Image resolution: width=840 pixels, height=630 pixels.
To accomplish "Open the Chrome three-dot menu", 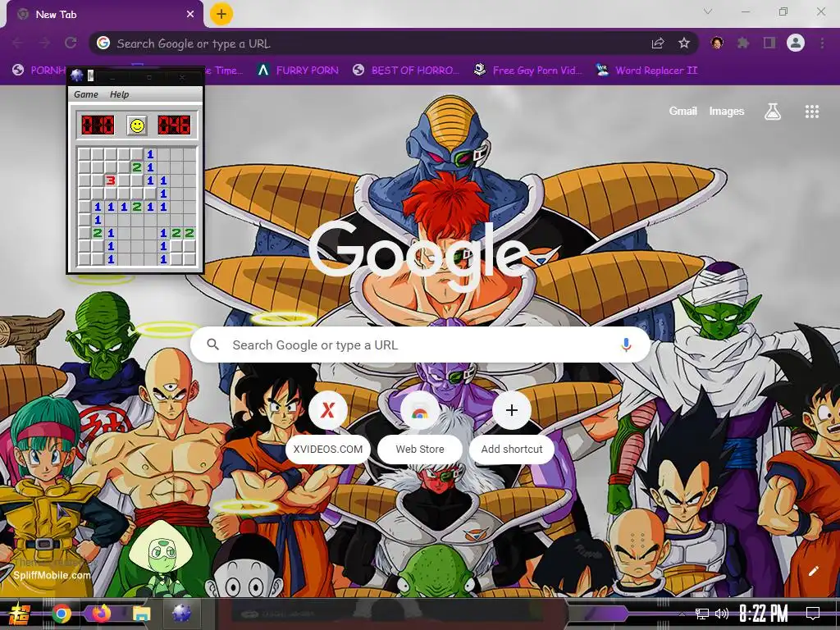I will pos(822,43).
